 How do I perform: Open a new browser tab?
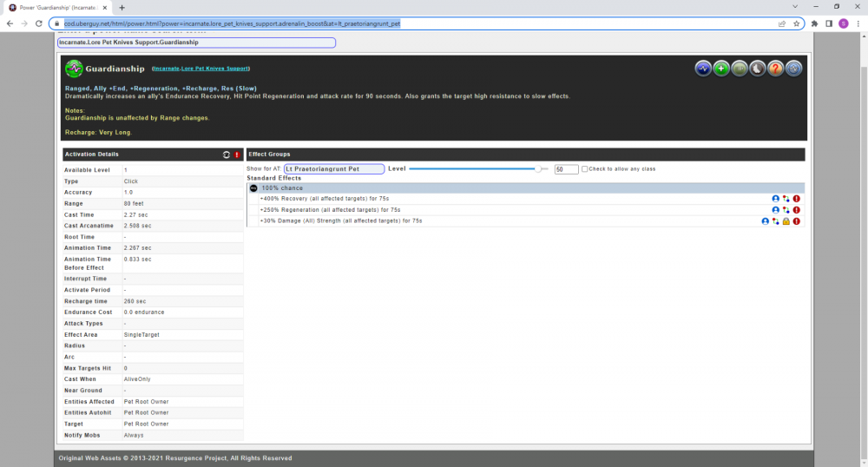[x=122, y=7]
